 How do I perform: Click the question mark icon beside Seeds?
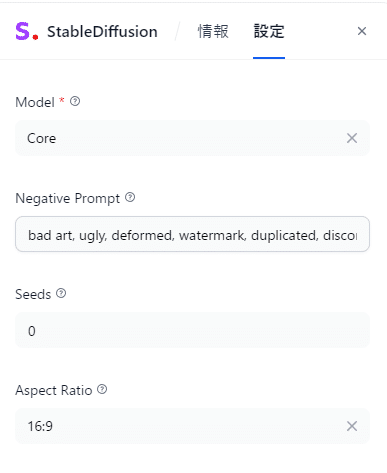tap(61, 293)
